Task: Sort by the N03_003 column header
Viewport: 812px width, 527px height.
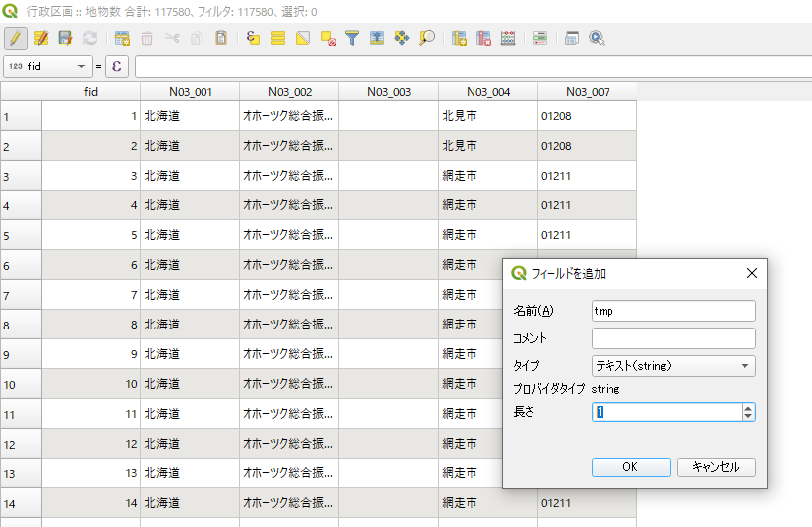Action: pyautogui.click(x=389, y=92)
